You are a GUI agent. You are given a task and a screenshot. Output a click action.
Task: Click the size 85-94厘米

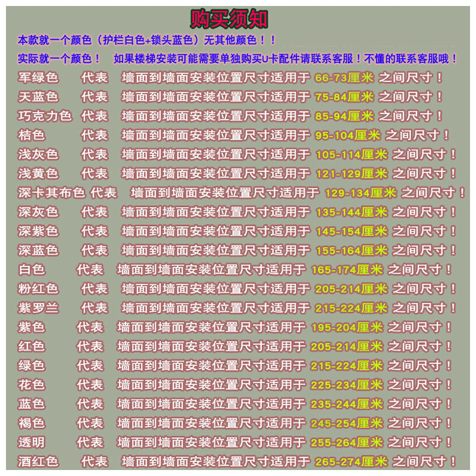344,116
